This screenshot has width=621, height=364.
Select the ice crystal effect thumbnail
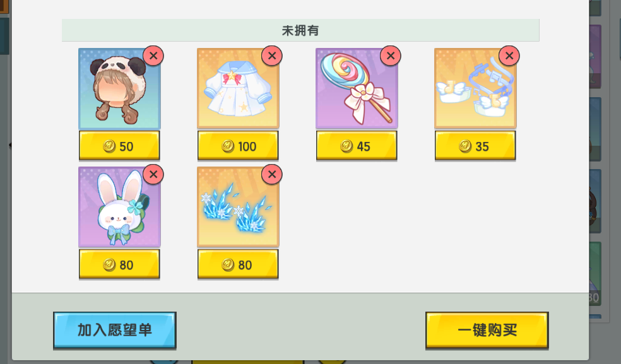coord(238,207)
